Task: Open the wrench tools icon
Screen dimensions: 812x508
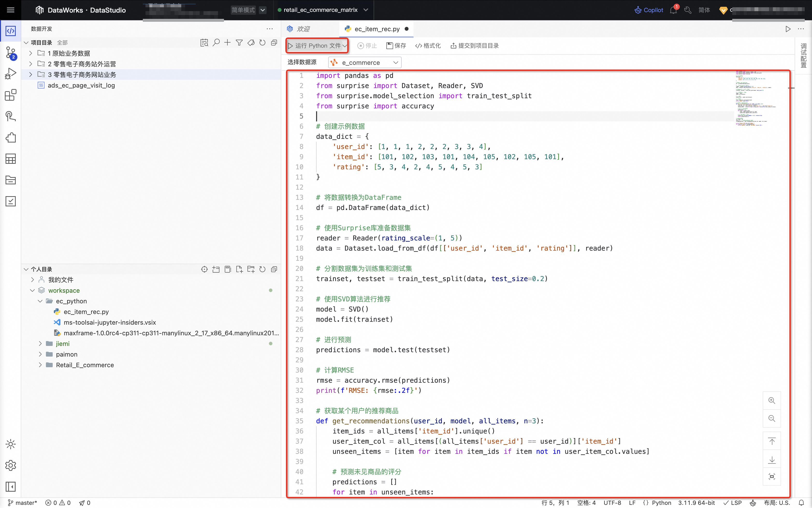Action: point(688,10)
